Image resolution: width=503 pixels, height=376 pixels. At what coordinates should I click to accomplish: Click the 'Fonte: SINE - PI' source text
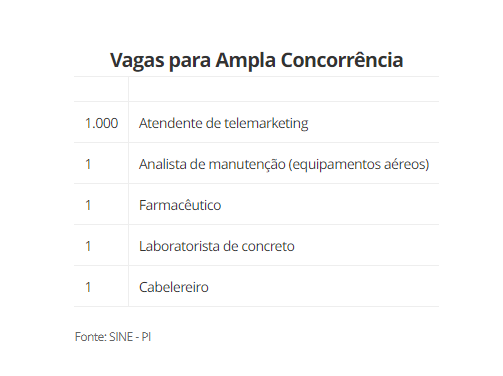pos(113,337)
